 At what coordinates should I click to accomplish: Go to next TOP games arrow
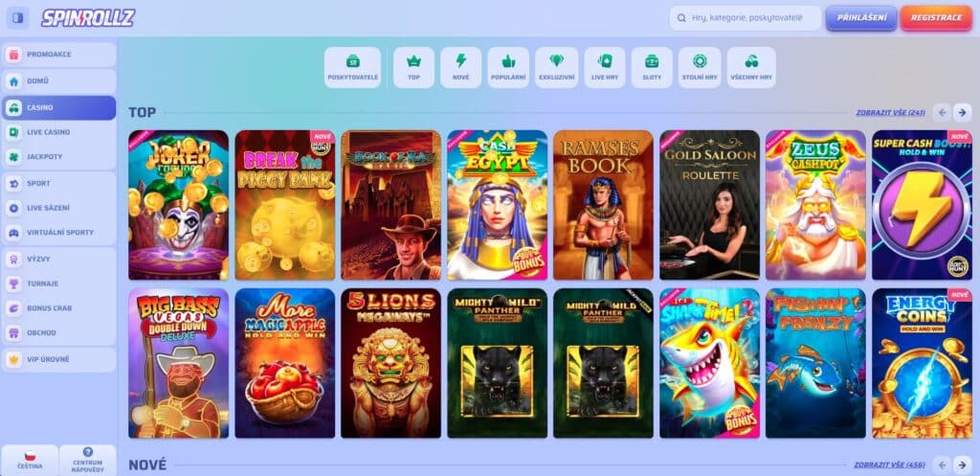click(x=962, y=113)
